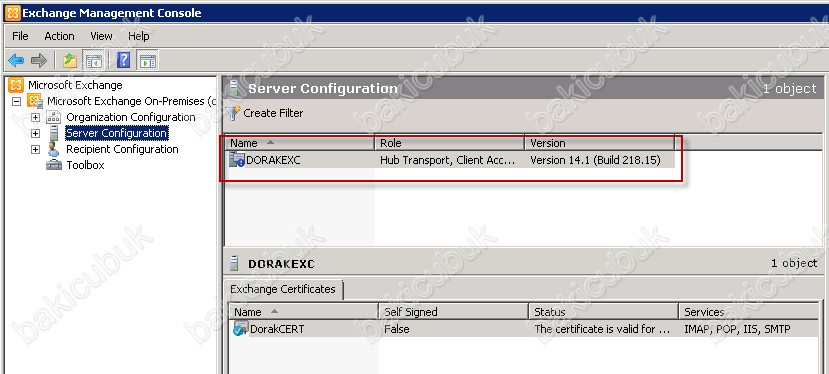The height and width of the screenshot is (374, 829).
Task: Sort servers by Role column header
Action: [450, 143]
